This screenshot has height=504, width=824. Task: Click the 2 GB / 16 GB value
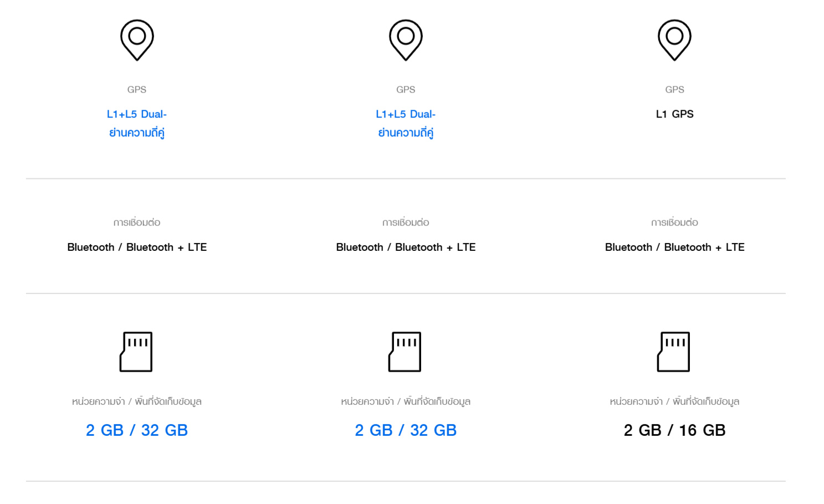coord(674,430)
